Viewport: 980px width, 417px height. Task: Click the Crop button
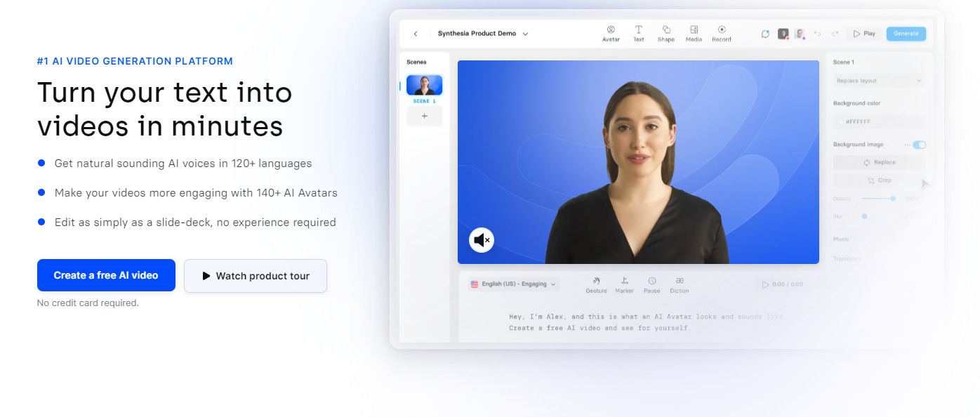pos(879,180)
